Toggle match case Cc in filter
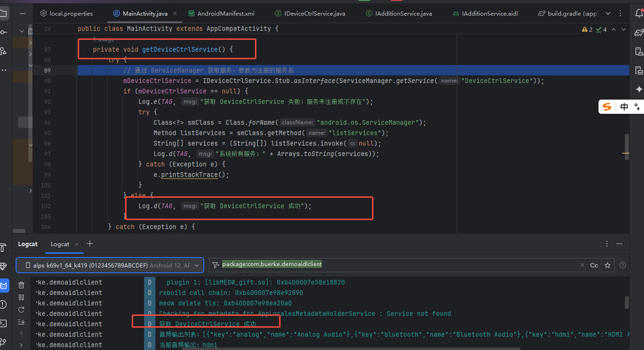This screenshot has height=350, width=644. tap(594, 266)
